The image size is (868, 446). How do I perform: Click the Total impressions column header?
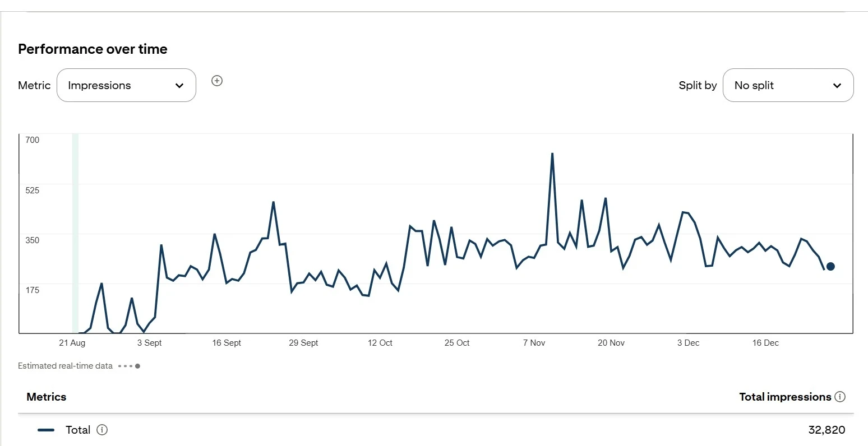point(785,397)
